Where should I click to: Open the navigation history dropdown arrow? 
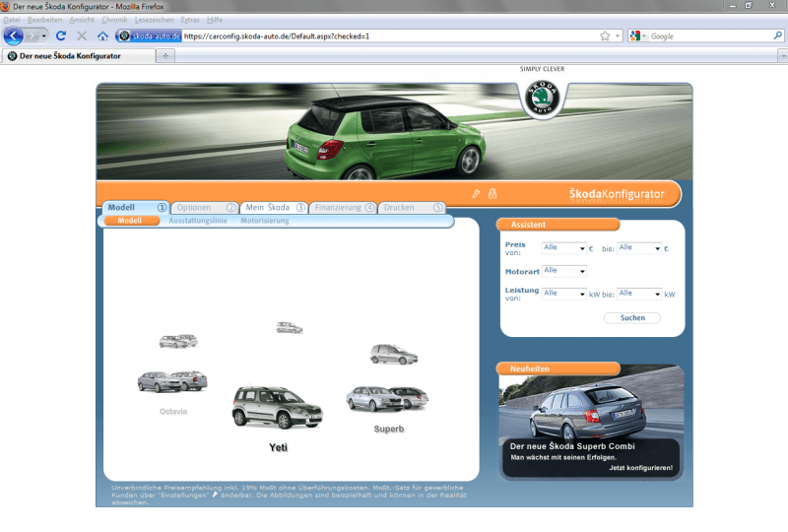pos(43,36)
